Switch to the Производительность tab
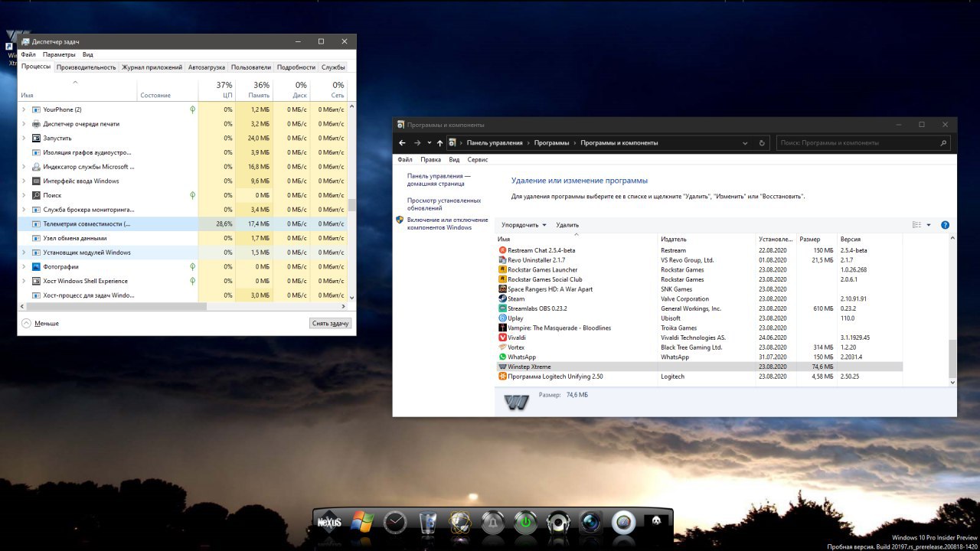This screenshot has width=980, height=551. pyautogui.click(x=87, y=67)
